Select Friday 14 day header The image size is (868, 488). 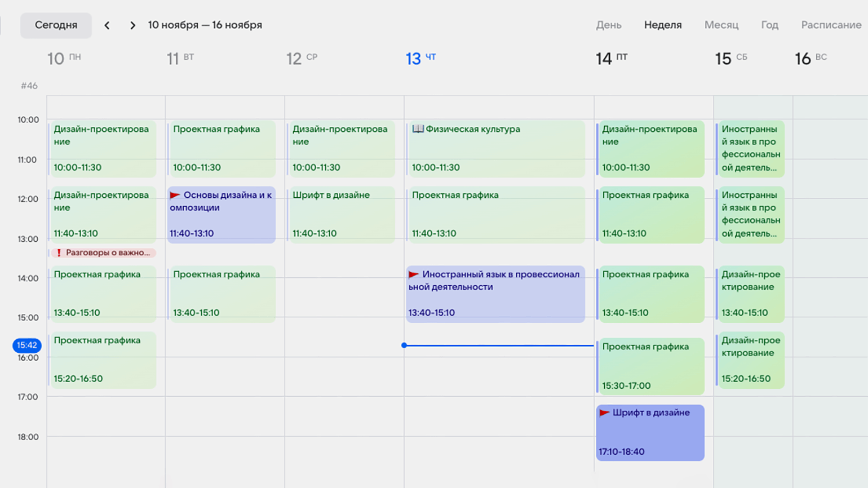(x=612, y=59)
